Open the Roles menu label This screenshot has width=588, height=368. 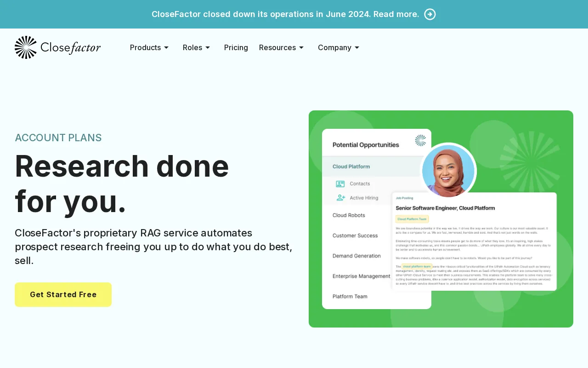(x=192, y=47)
